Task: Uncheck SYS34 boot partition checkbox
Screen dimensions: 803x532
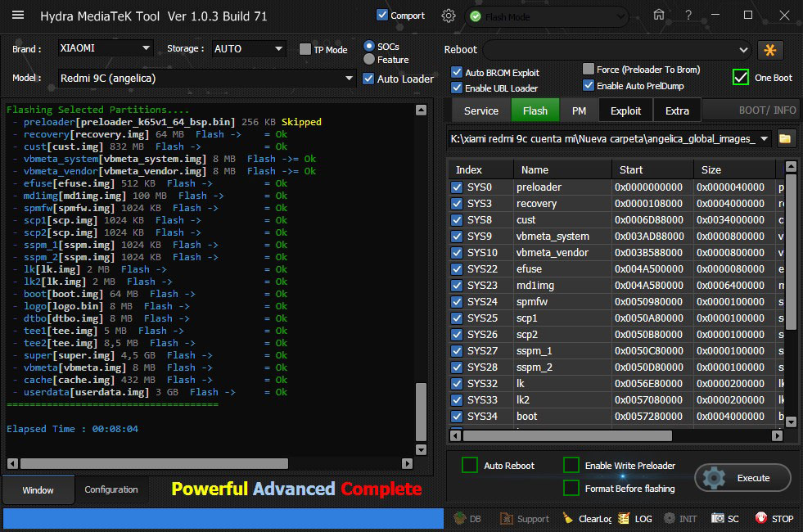Action: (x=457, y=417)
